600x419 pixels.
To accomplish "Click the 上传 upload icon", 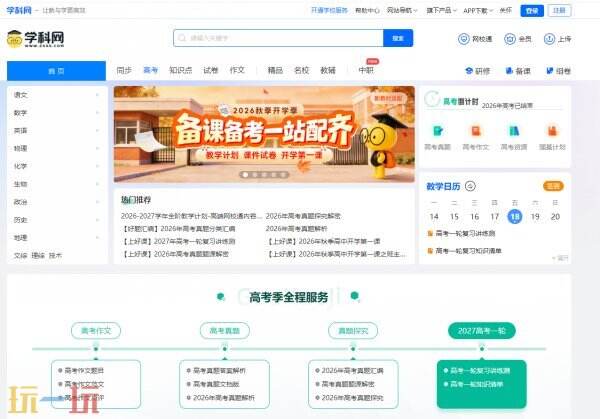I will pos(549,39).
